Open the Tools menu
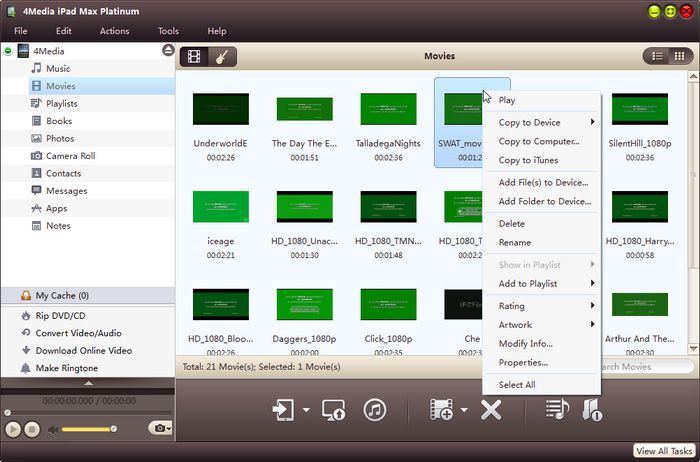Viewport: 700px width, 462px height. point(168,31)
